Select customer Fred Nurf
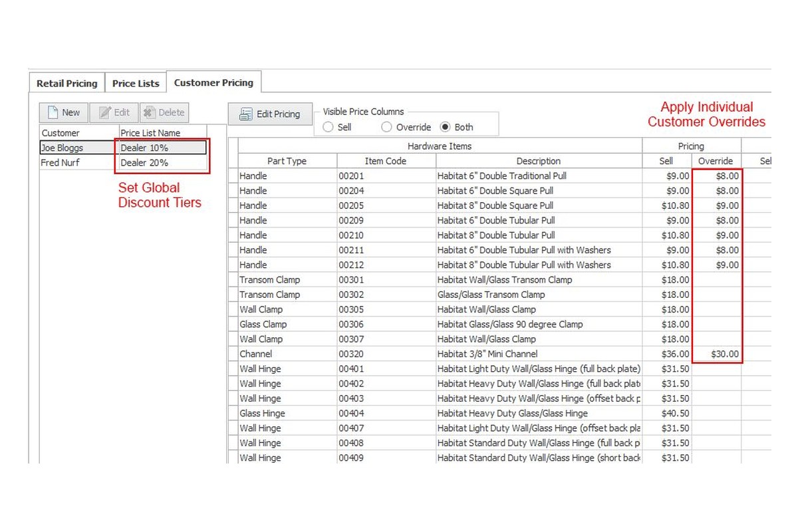798x532 pixels. pos(79,162)
